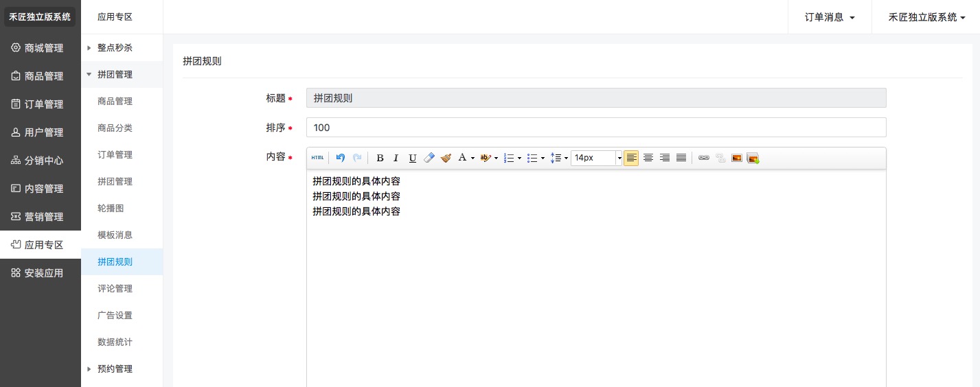
Task: Open the font color picker arrow
Action: pyautogui.click(x=472, y=158)
